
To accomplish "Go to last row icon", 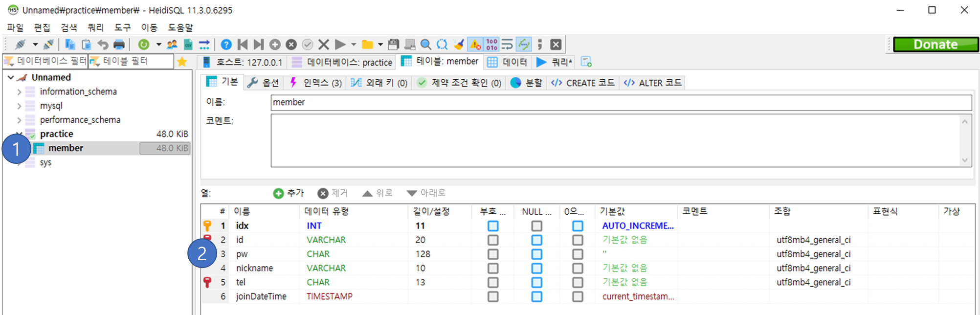I will (x=259, y=45).
